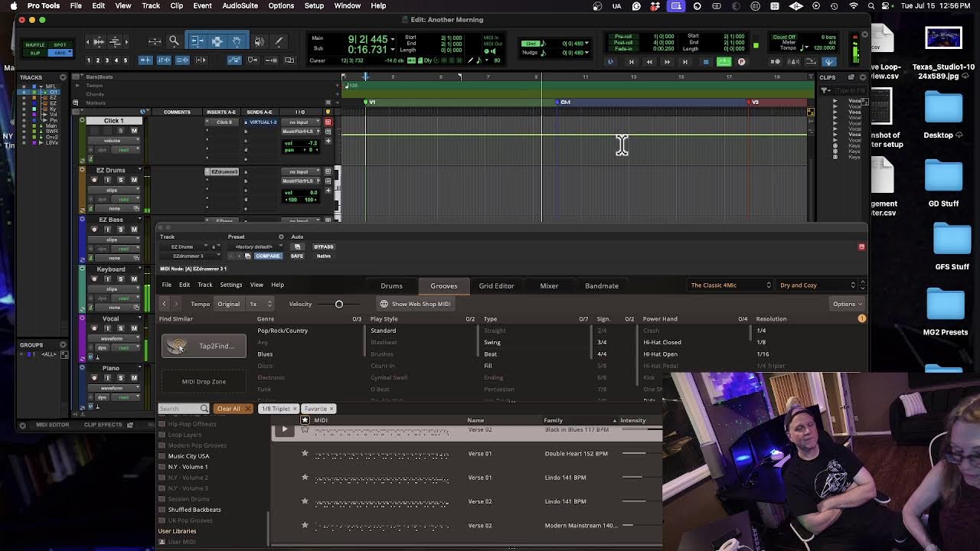
Task: Open the Grid value dropdown arrow
Action: click(588, 44)
